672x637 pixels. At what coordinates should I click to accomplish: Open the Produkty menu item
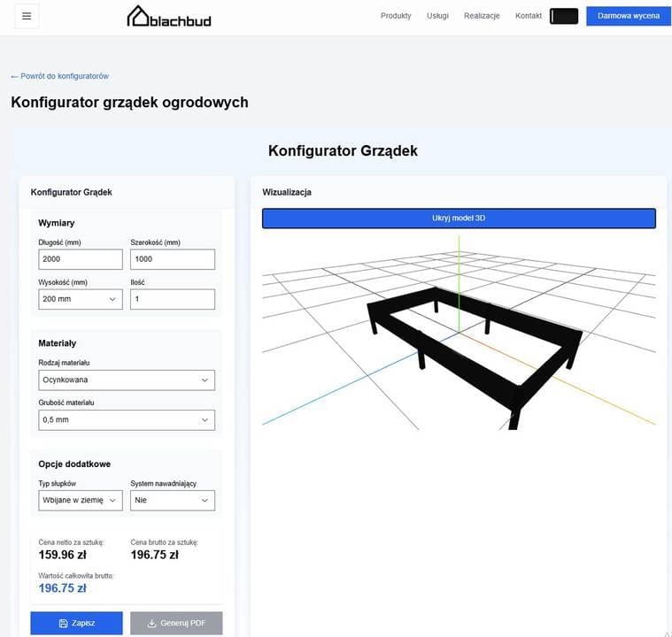(396, 16)
